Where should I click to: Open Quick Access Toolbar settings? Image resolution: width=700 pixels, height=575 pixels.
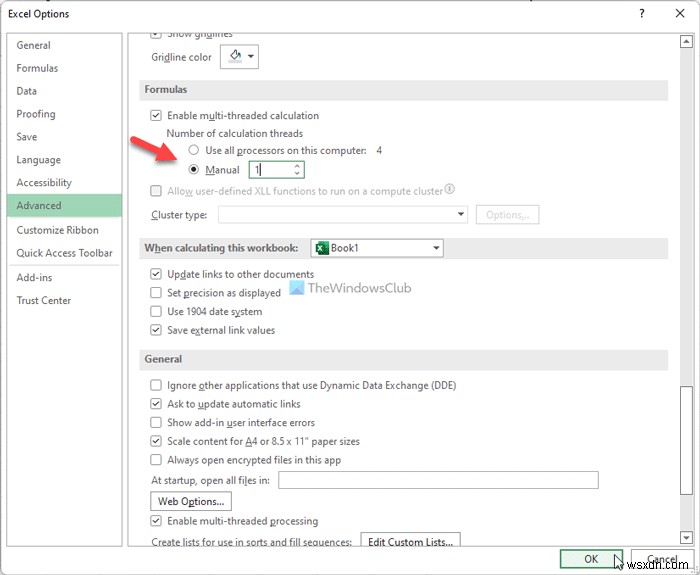click(x=64, y=253)
